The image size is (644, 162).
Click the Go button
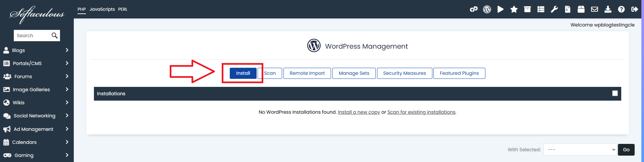(626, 150)
